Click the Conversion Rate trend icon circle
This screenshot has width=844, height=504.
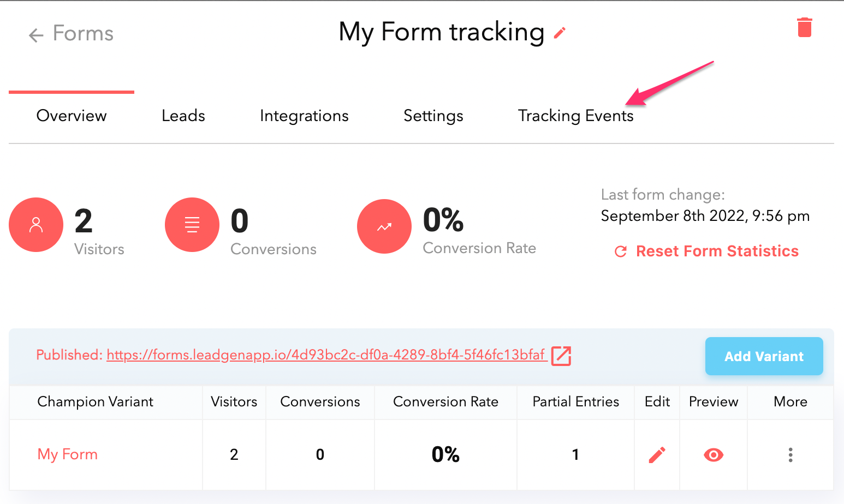click(x=384, y=226)
